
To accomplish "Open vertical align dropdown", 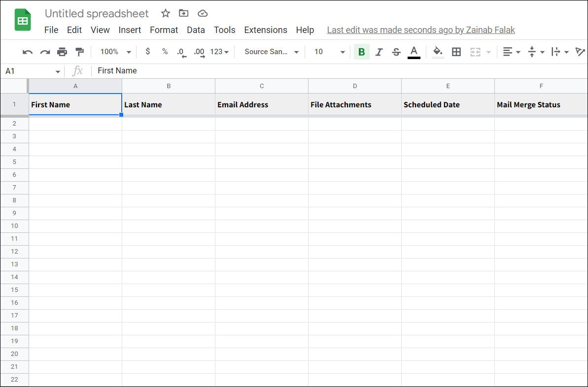I will click(536, 52).
